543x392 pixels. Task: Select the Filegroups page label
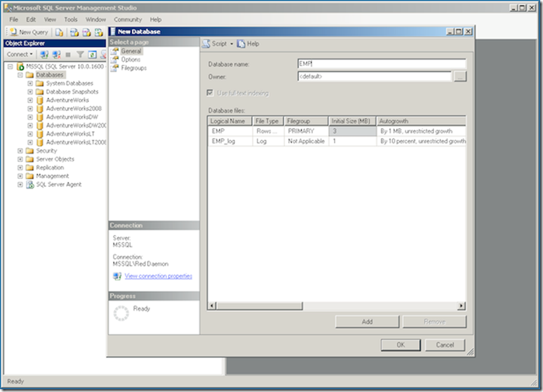tap(134, 68)
